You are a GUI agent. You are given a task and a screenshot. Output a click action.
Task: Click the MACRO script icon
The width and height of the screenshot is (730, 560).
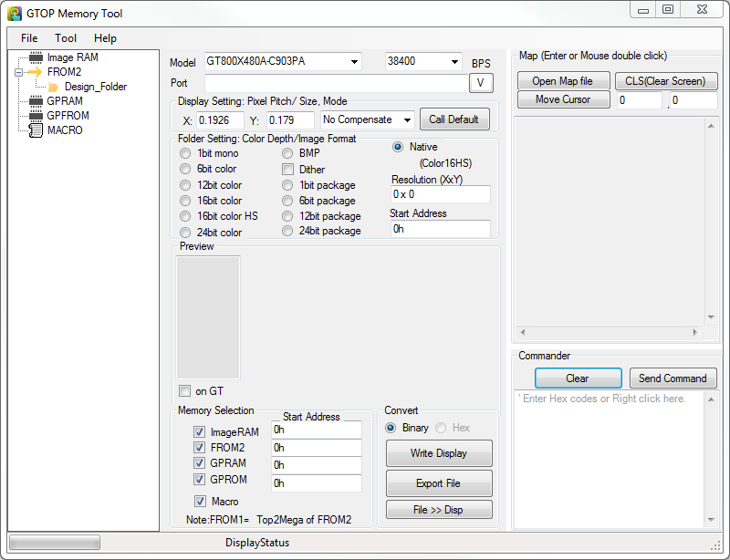pos(36,130)
